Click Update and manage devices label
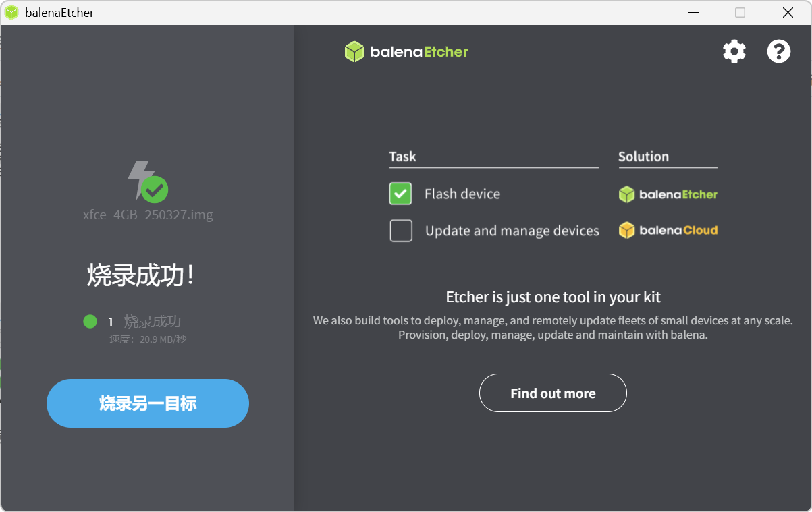This screenshot has height=512, width=812. coord(512,231)
